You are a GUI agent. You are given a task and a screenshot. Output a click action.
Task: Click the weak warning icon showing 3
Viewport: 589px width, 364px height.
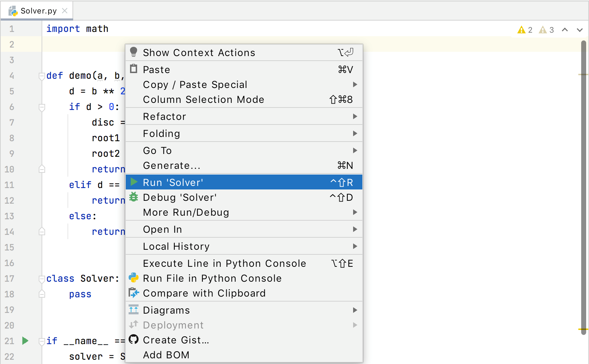tap(542, 30)
